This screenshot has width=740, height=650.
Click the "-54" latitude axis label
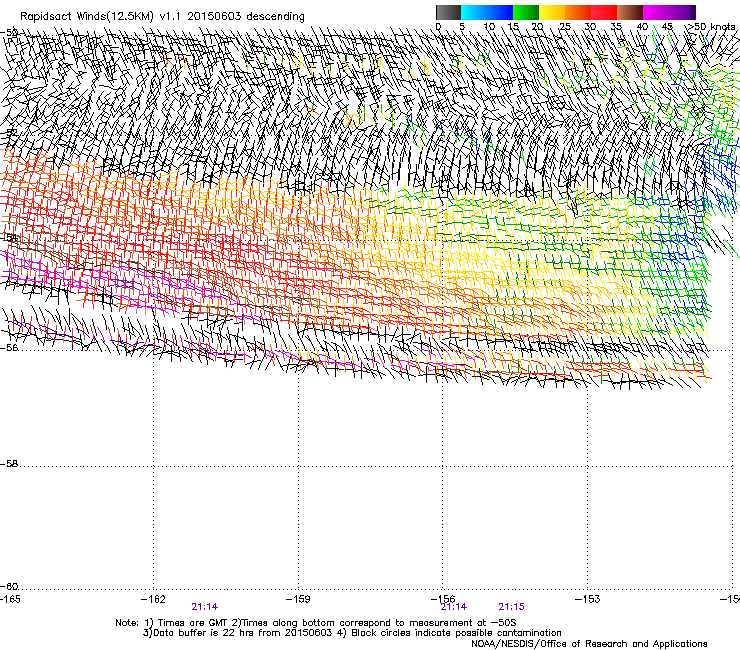tap(9, 238)
